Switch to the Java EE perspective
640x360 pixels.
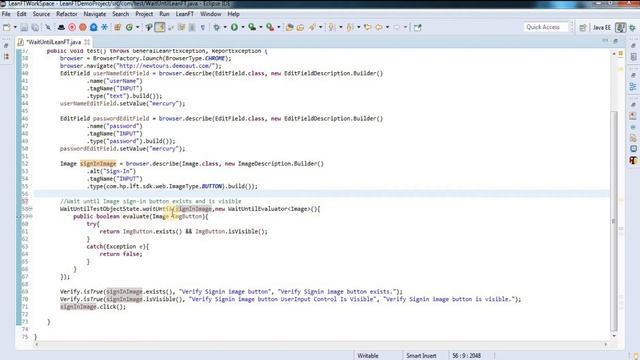[x=602, y=27]
